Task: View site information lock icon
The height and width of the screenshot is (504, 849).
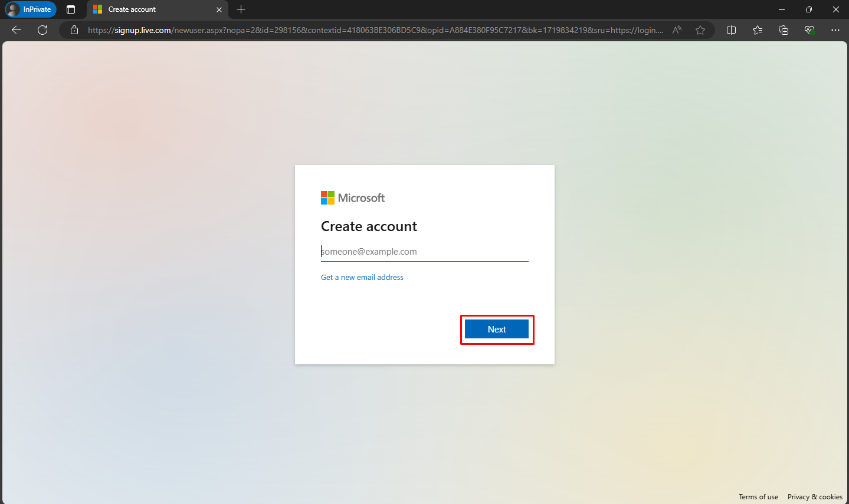Action: click(74, 30)
